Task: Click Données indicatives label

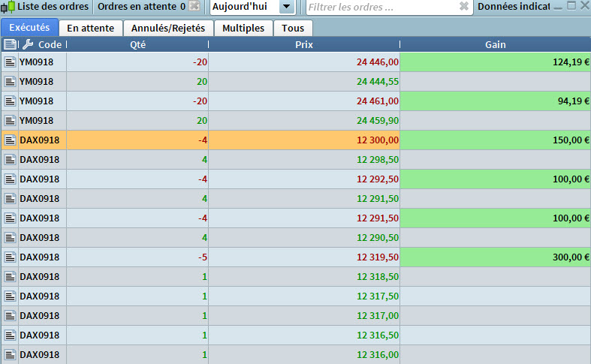Action: 514,7
